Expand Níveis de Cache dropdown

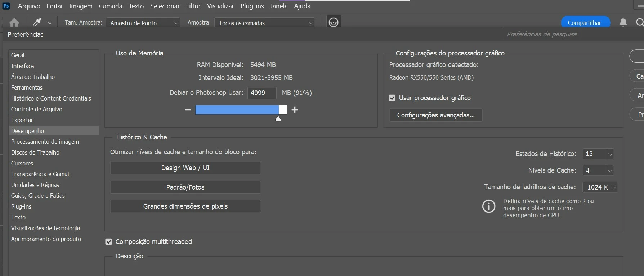610,170
